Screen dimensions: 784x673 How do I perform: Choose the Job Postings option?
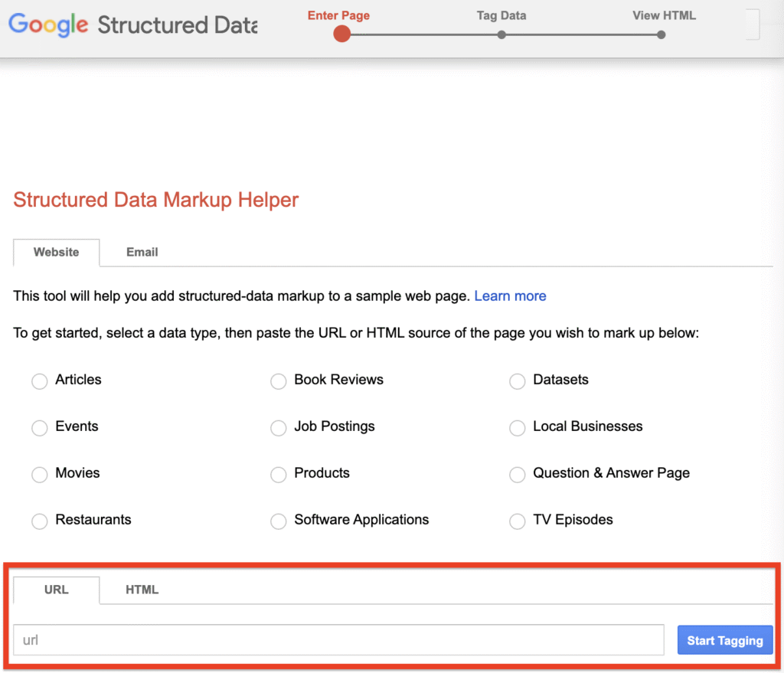[279, 427]
